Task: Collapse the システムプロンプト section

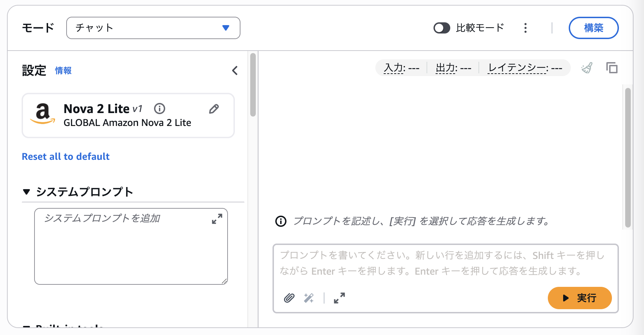Action: [26, 192]
